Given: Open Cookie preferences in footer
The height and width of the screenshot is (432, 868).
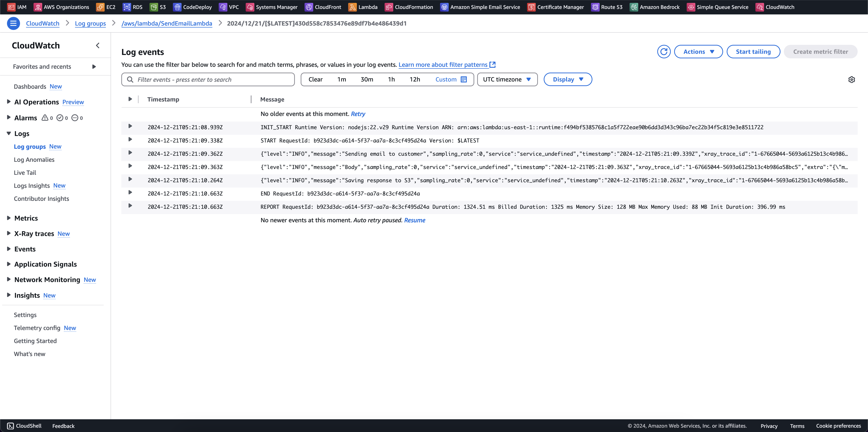Looking at the screenshot, I should tap(838, 426).
